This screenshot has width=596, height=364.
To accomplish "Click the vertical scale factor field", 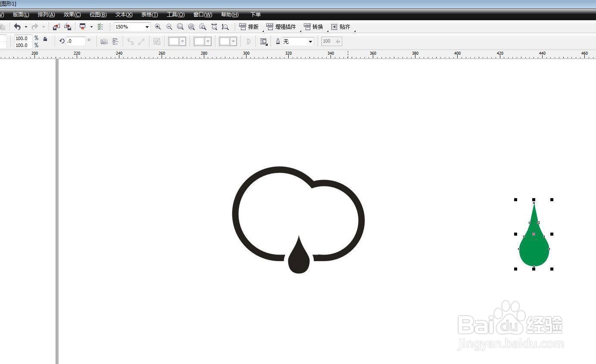I will 23,45.
